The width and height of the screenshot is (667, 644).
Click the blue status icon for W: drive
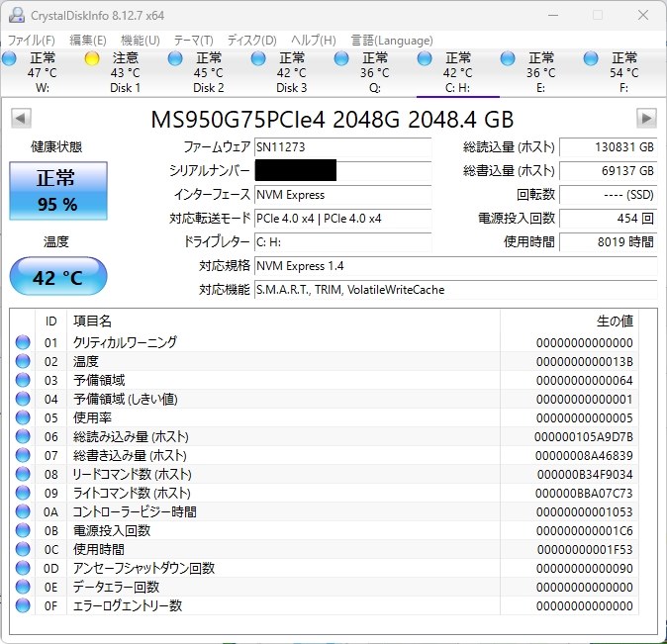point(9,58)
